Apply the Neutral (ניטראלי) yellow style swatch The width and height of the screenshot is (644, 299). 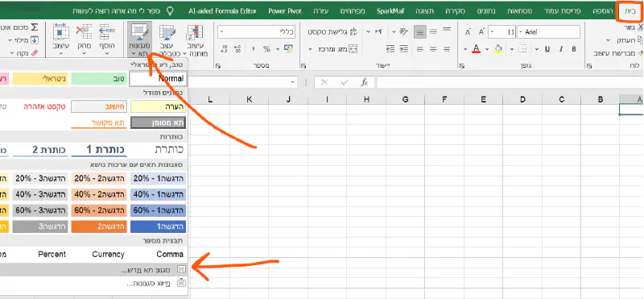(x=39, y=79)
